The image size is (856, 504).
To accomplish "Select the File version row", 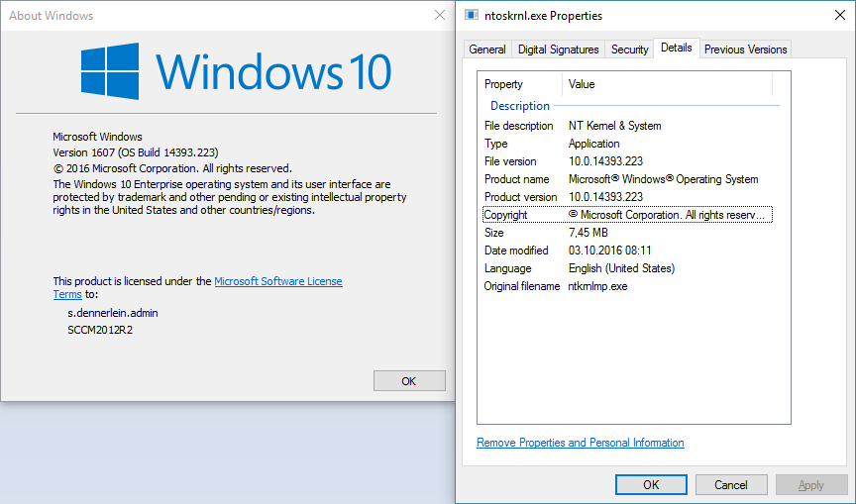I will pyautogui.click(x=627, y=161).
